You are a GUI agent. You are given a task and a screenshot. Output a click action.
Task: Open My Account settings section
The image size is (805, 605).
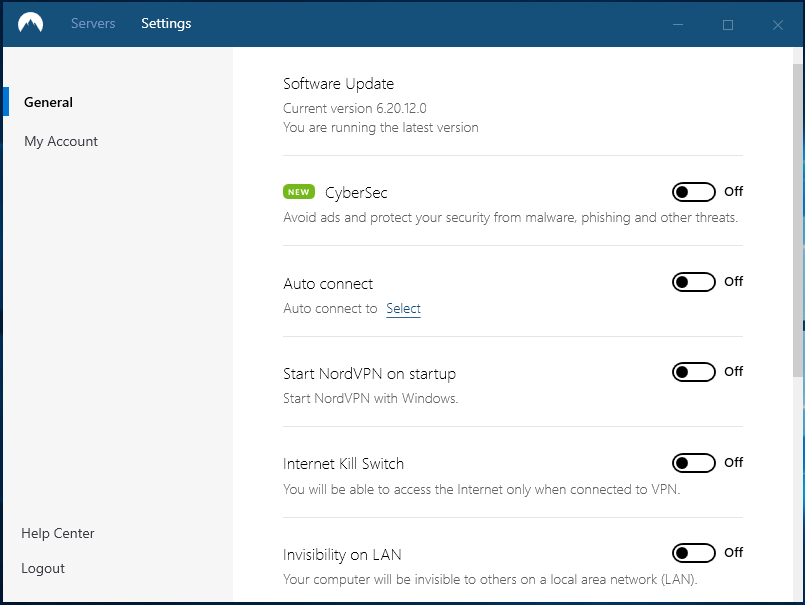point(61,141)
